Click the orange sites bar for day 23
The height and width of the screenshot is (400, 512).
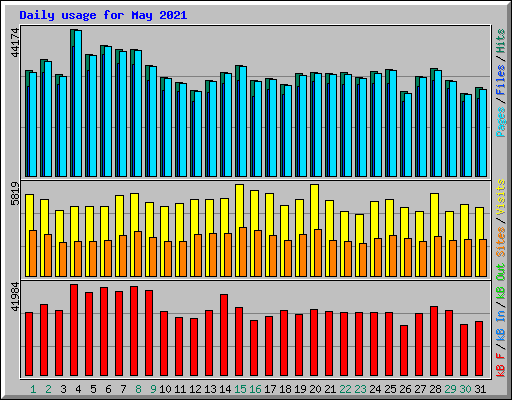[x=363, y=260]
